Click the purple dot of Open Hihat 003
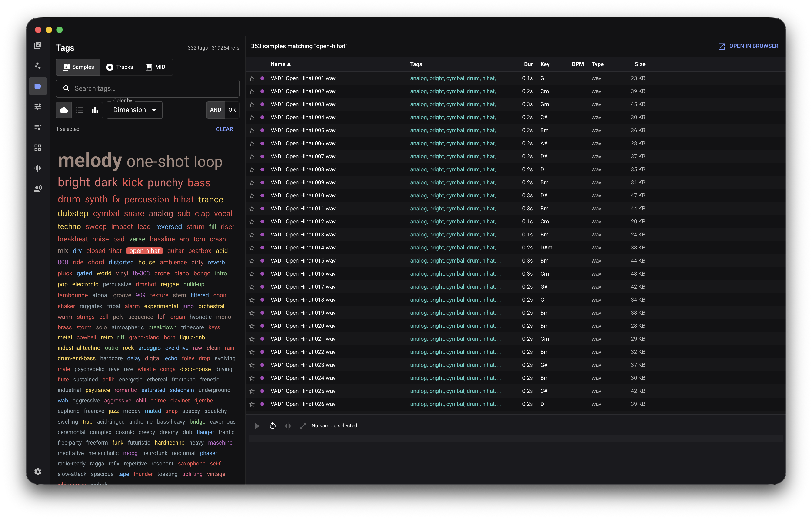 [262, 104]
